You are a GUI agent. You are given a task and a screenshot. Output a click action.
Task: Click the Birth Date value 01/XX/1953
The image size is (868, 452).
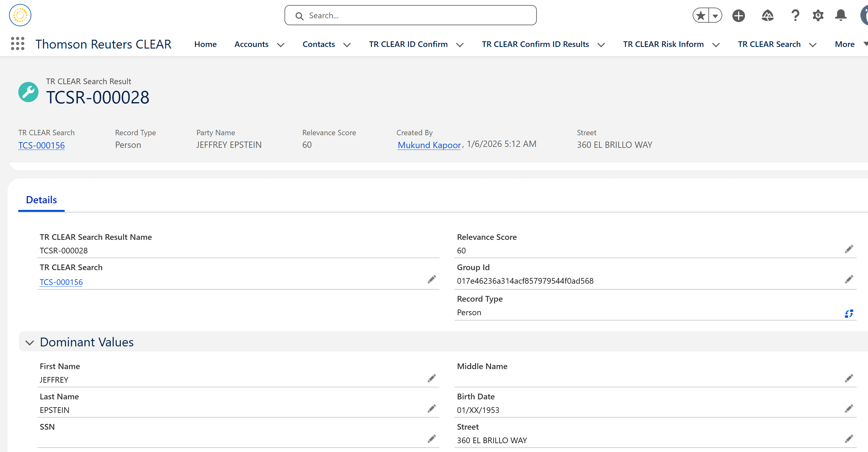pyautogui.click(x=478, y=410)
